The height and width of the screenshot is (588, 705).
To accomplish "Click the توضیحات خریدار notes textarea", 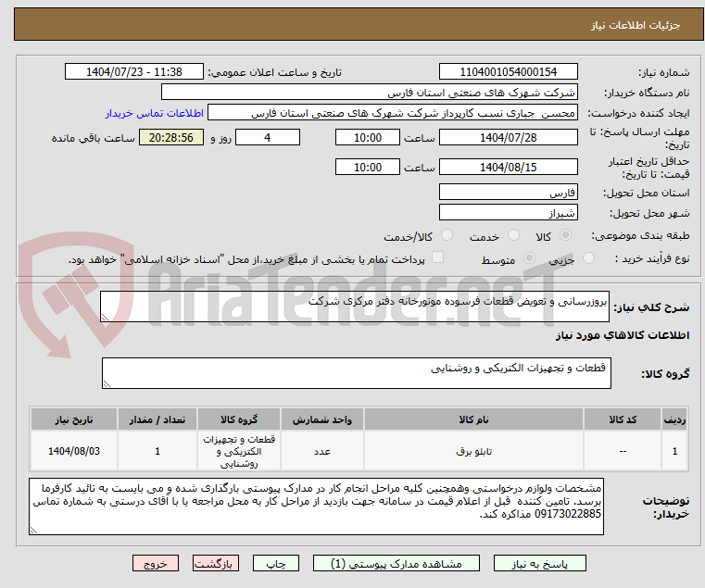I will pyautogui.click(x=316, y=507).
